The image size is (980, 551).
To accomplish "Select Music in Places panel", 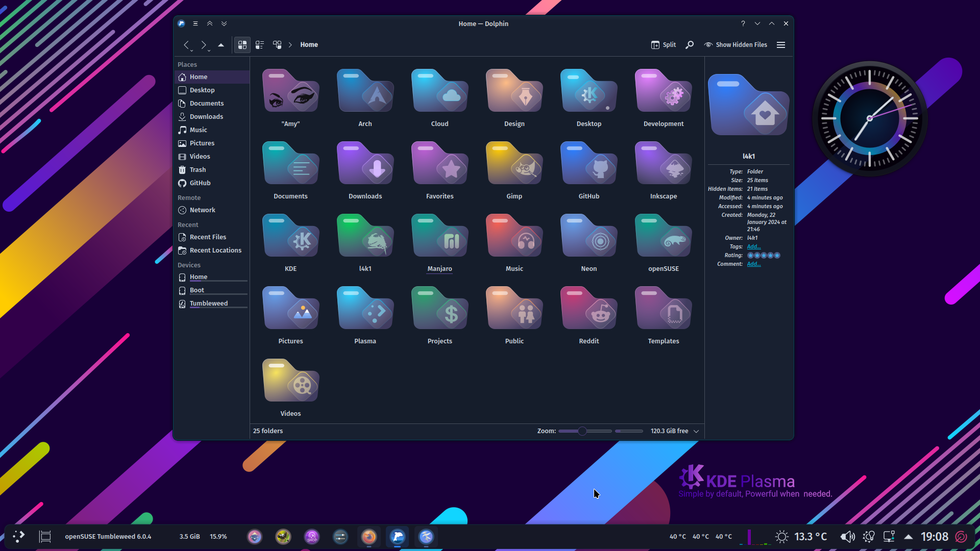I will pyautogui.click(x=212, y=130).
